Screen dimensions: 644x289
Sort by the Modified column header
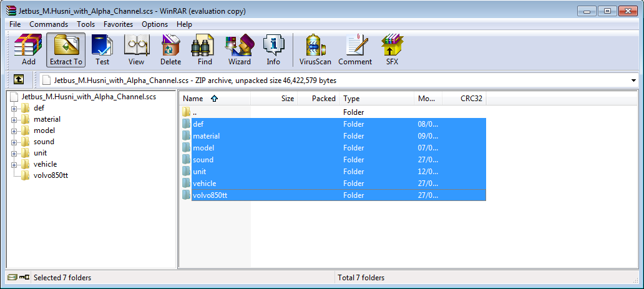tap(428, 99)
